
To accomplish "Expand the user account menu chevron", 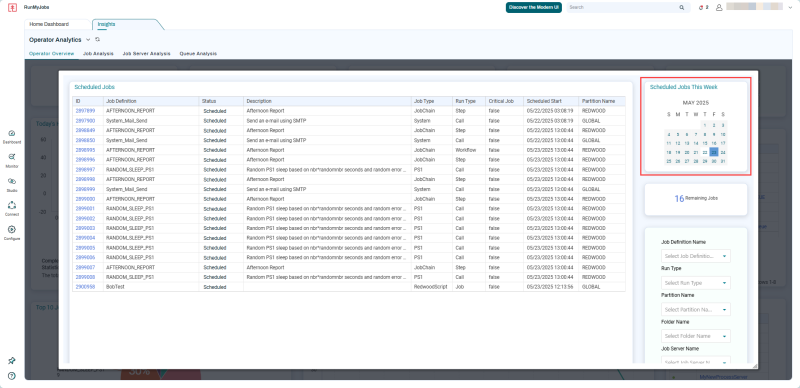I will 790,8.
